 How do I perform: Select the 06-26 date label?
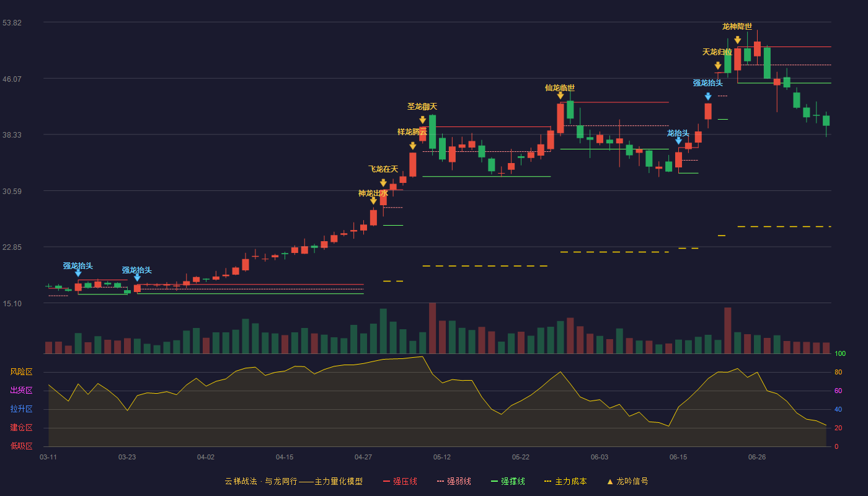(x=757, y=457)
